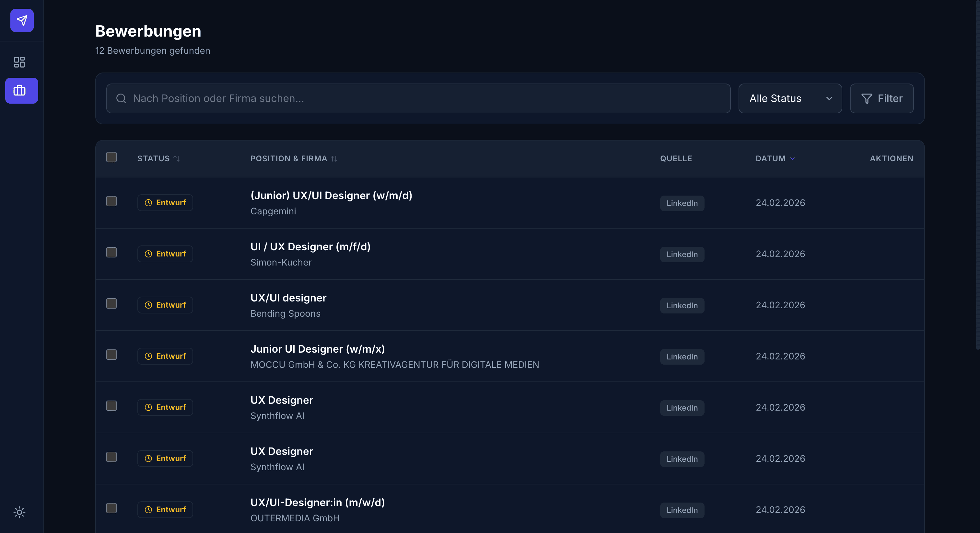Tick the Bending Spoons row checkbox
The image size is (980, 533).
(x=111, y=303)
